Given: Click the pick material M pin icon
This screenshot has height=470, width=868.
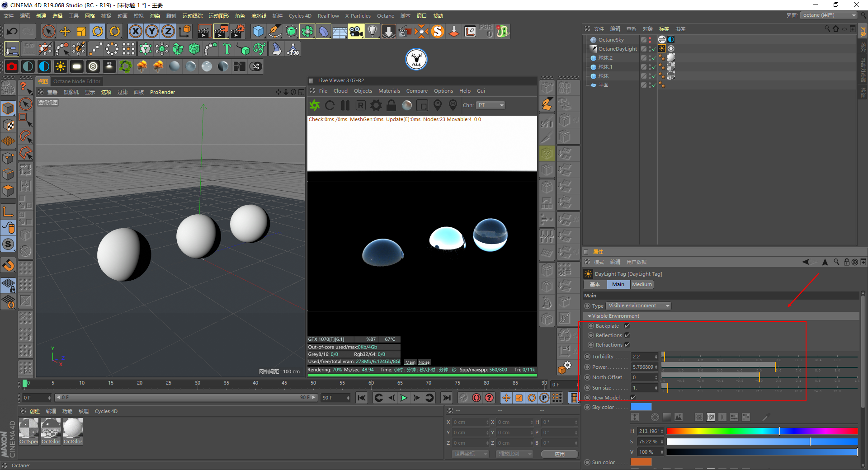Looking at the screenshot, I should (453, 105).
